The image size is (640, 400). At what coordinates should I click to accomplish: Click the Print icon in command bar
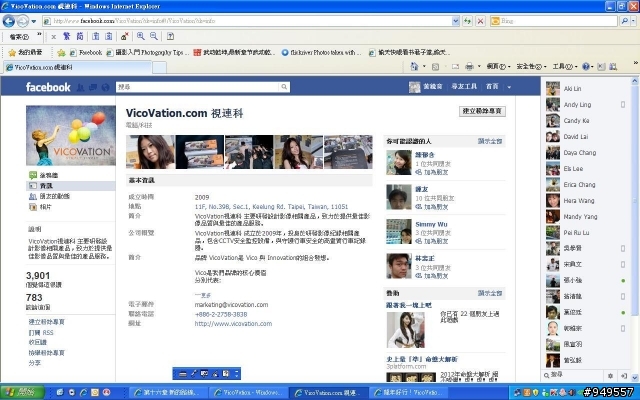point(469,66)
